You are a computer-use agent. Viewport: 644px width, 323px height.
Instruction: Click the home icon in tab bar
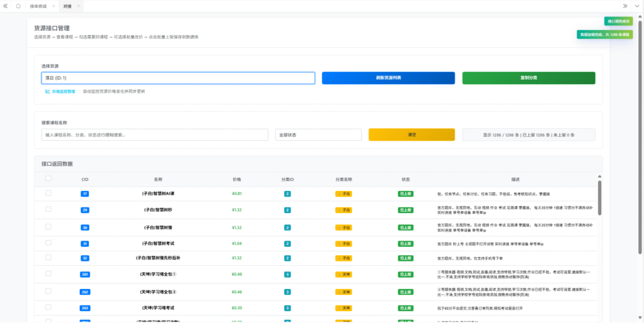click(x=18, y=6)
